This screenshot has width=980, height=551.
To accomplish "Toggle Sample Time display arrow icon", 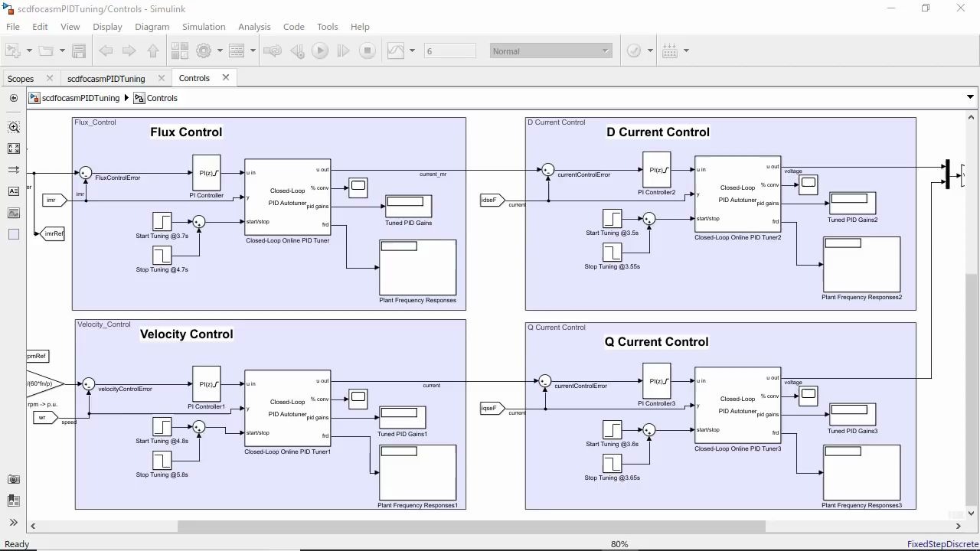I will [x=14, y=170].
